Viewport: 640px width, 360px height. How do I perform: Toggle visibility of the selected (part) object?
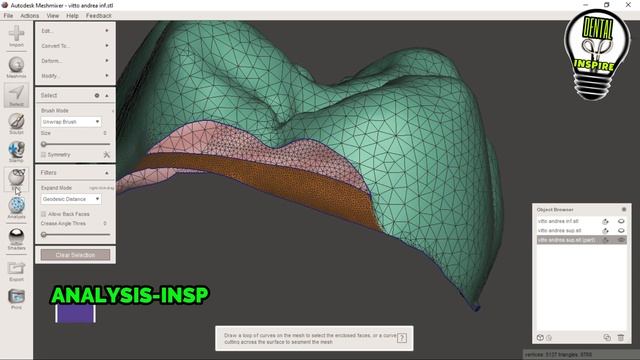tap(621, 240)
